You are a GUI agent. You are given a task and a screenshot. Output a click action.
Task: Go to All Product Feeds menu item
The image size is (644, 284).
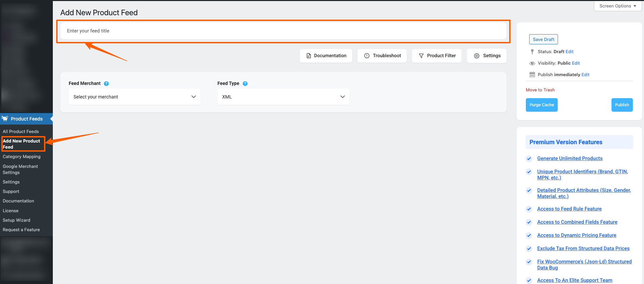(x=21, y=131)
